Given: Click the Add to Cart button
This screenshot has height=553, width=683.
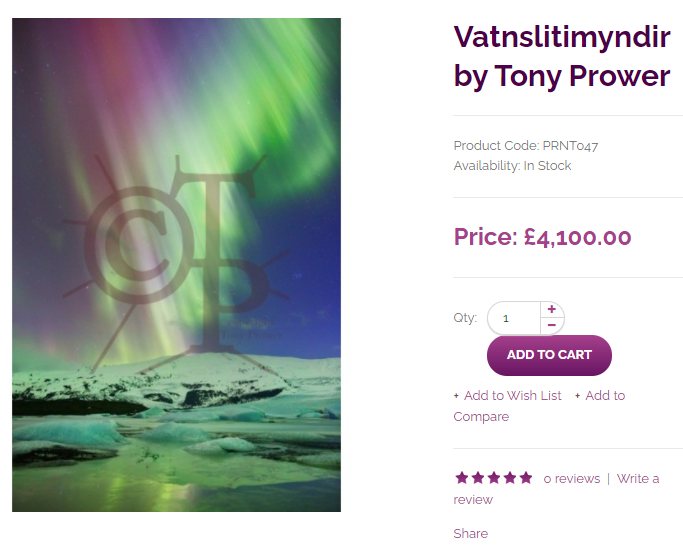Looking at the screenshot, I should 549,355.
